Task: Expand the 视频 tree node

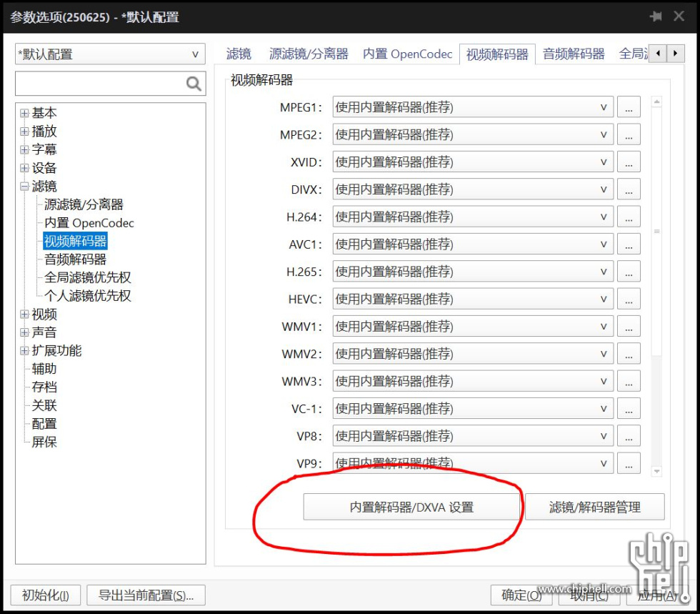Action: [24, 315]
